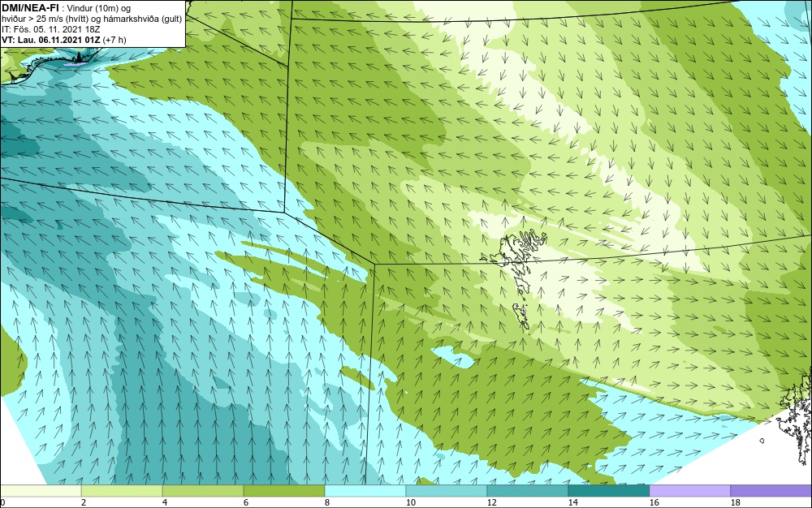Screen dimensions: 812x508
Task: Click the legend value label 14
Action: 573,502
